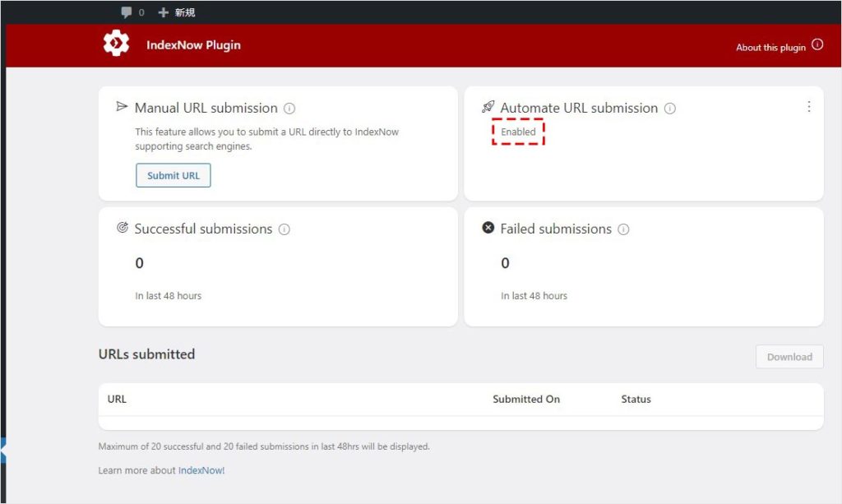Click the rocket icon for Automate URL submission
Image resolution: width=842 pixels, height=504 pixels.
pos(488,107)
